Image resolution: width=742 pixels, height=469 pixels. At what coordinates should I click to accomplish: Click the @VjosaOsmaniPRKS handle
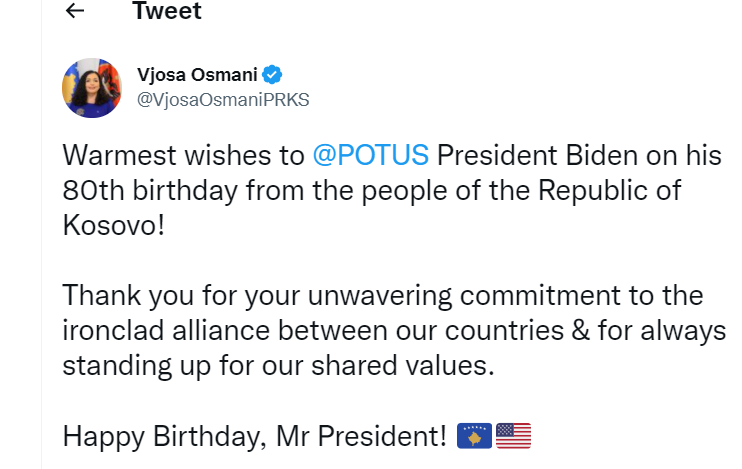click(x=222, y=99)
